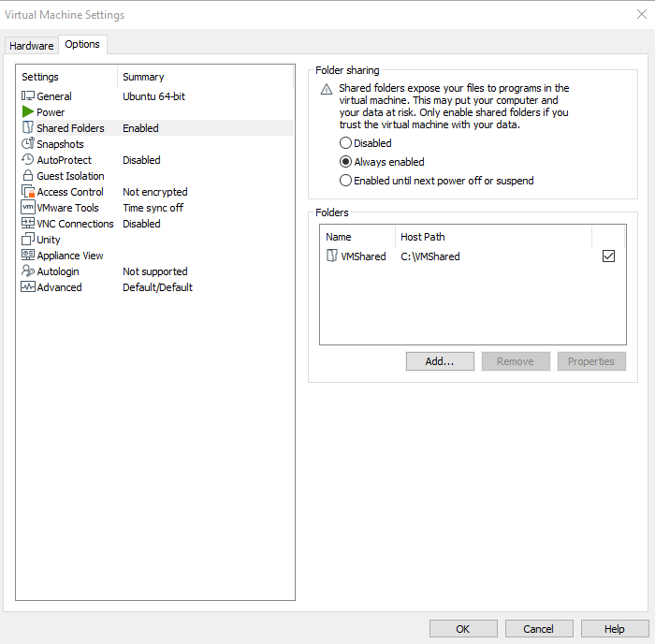Select the Advanced settings row

156,286
